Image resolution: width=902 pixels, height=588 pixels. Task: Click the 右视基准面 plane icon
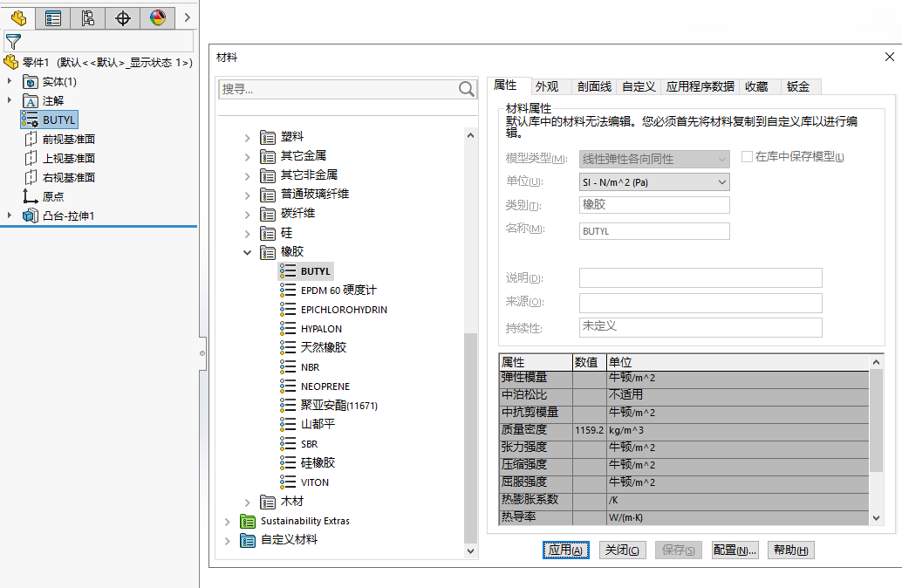point(31,177)
